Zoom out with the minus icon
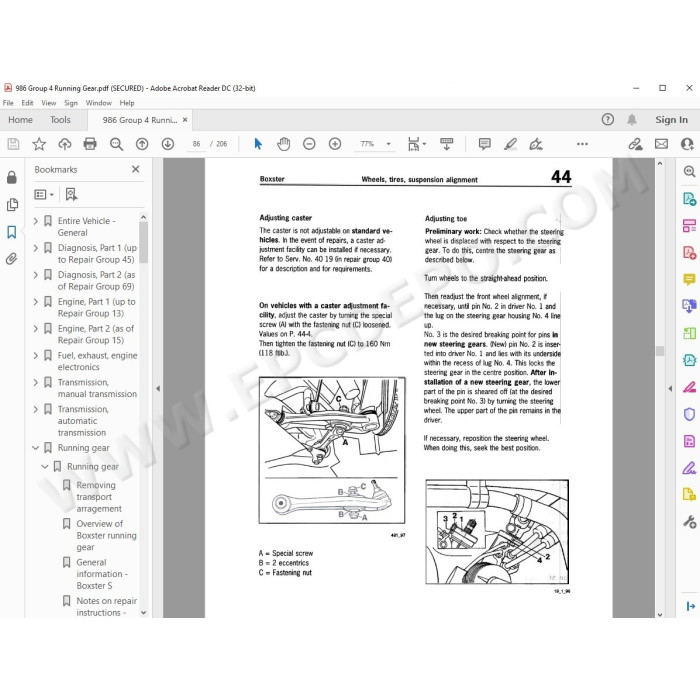The width and height of the screenshot is (700, 700). tap(309, 144)
